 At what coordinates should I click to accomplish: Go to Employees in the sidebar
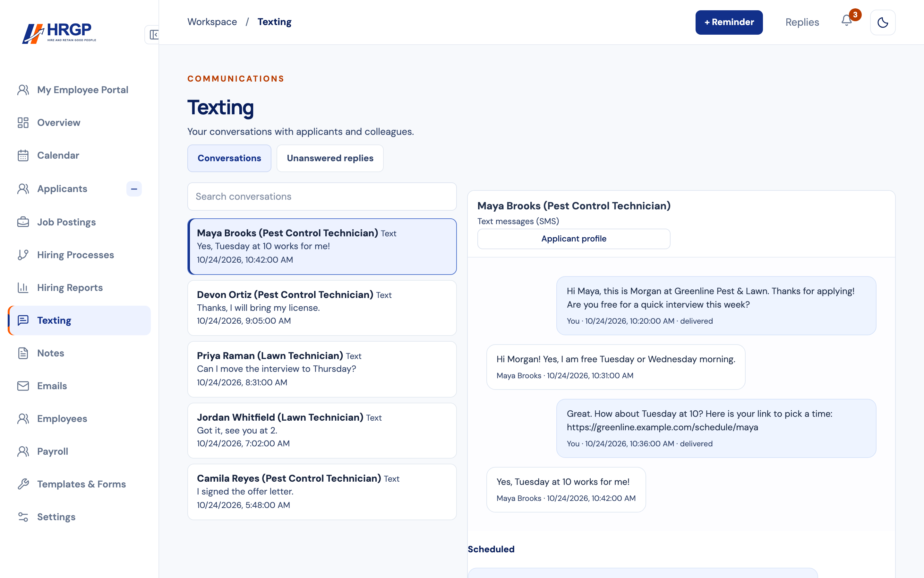pyautogui.click(x=62, y=419)
